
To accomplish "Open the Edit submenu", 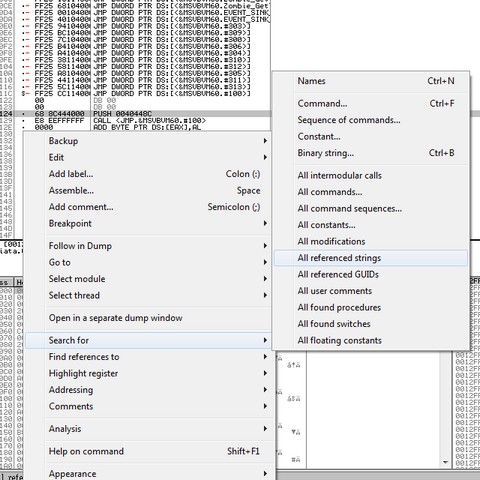I will point(149,157).
